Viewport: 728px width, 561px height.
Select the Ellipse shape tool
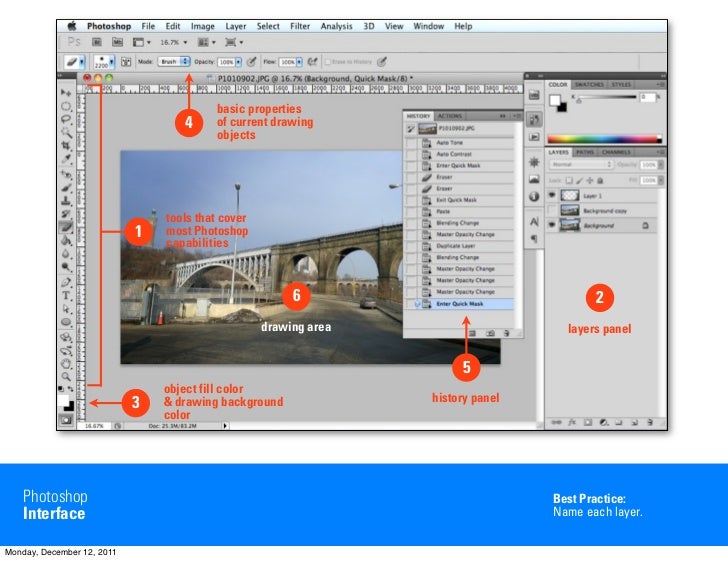coord(66,322)
